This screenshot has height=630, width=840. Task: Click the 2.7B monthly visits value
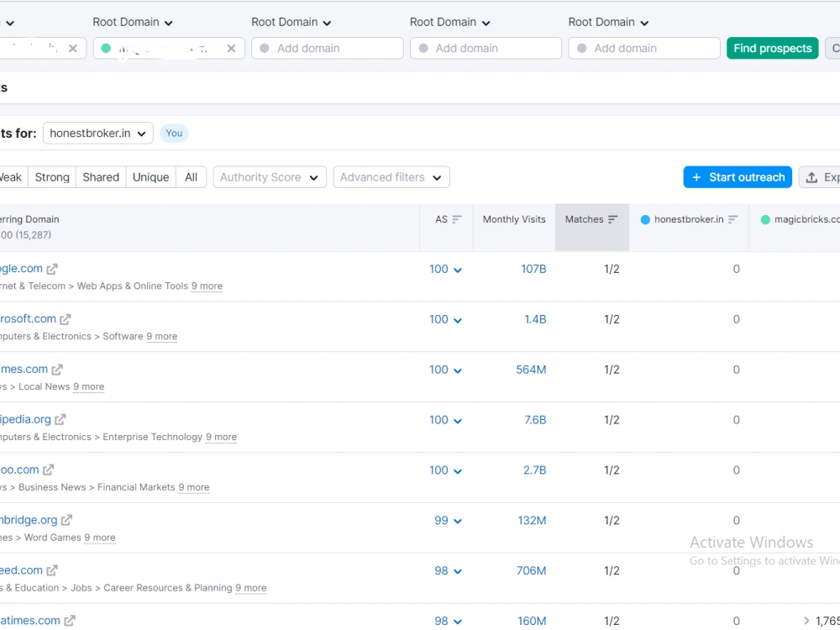point(534,470)
